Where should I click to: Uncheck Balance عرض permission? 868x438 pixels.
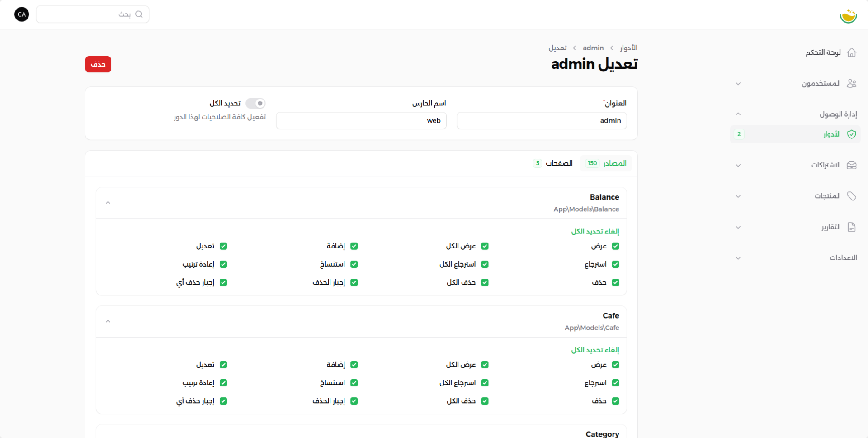(x=615, y=246)
